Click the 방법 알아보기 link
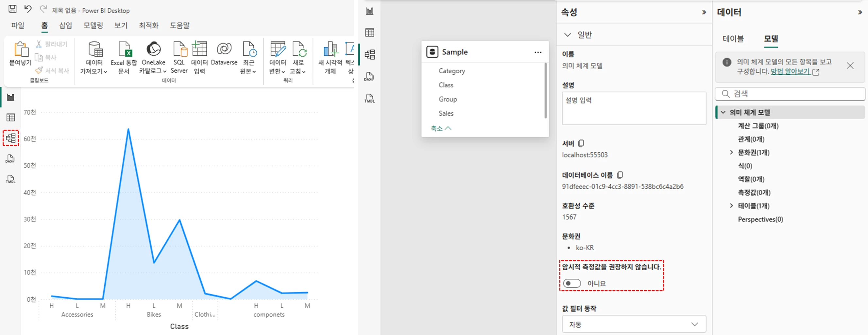 tap(790, 71)
